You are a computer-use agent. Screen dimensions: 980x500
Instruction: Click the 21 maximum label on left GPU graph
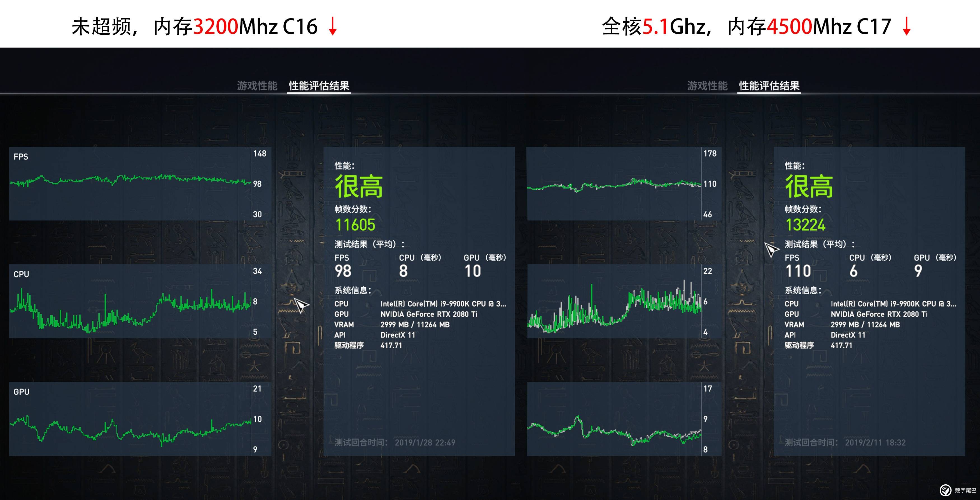tap(258, 389)
